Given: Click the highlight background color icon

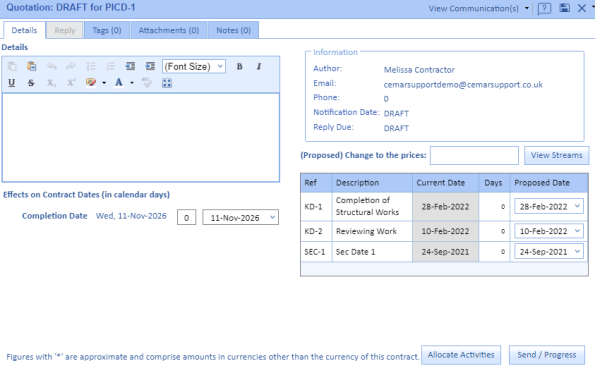Looking at the screenshot, I should [91, 82].
